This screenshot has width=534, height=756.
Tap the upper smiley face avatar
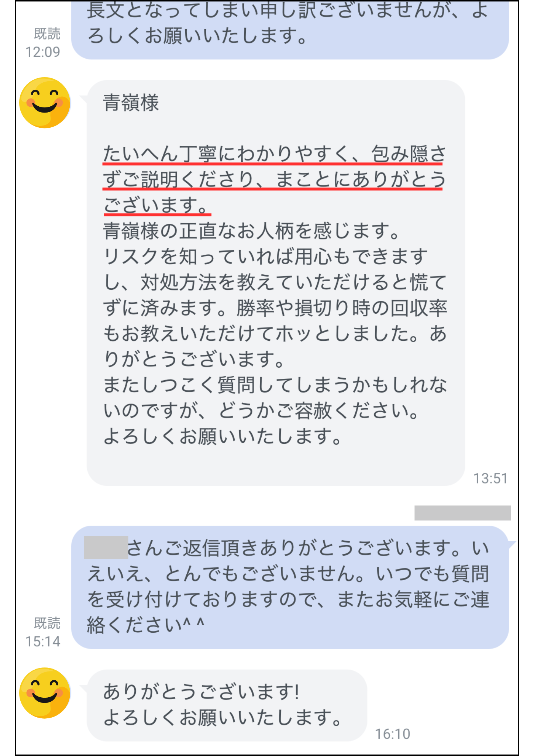tap(45, 103)
